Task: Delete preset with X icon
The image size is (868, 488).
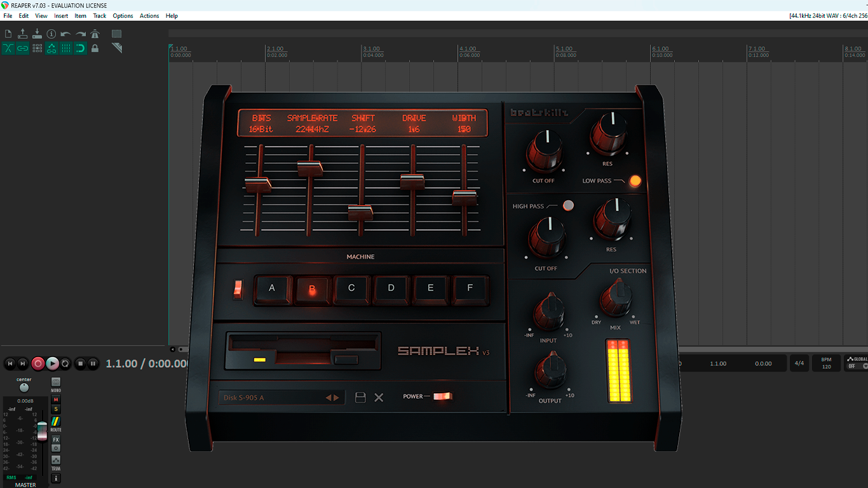Action: coord(379,398)
